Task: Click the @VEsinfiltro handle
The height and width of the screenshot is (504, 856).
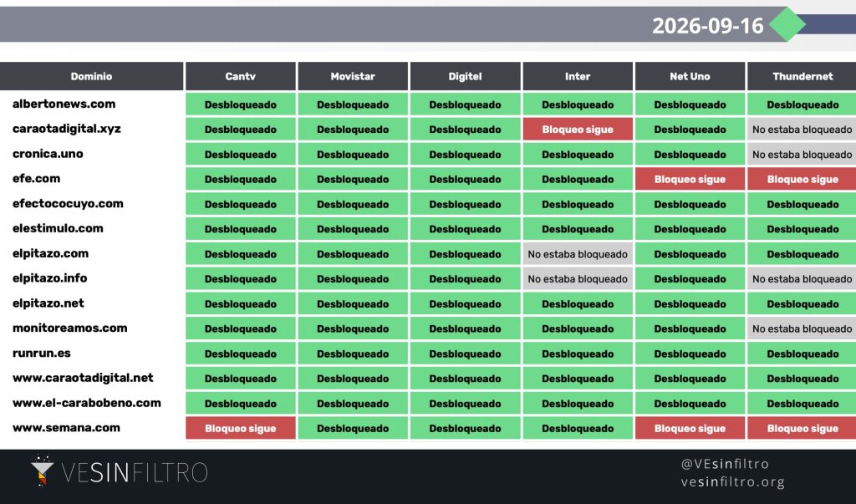Action: 725,464
